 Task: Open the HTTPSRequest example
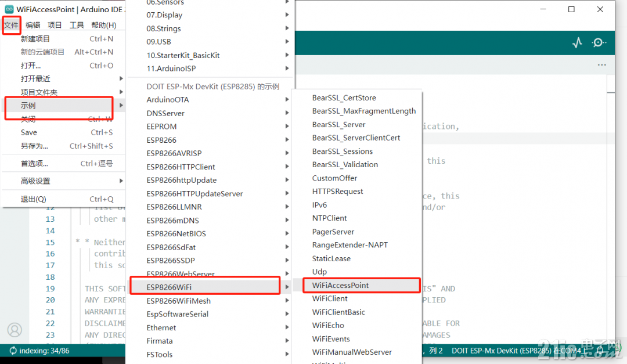coord(356,191)
